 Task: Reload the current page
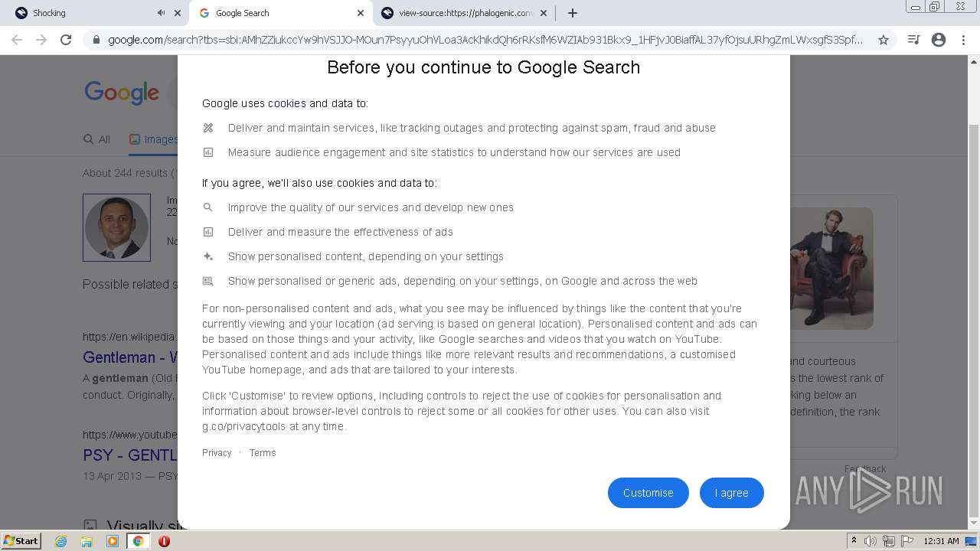[66, 40]
